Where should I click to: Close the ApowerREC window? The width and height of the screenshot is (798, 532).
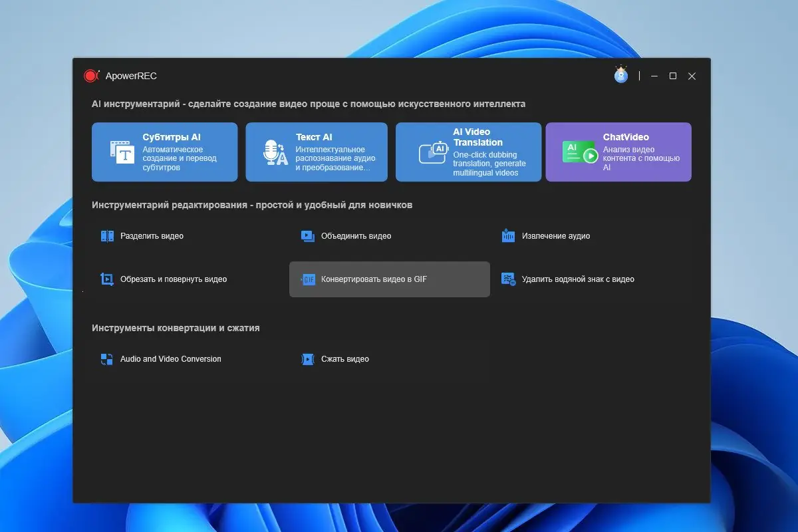(x=692, y=76)
